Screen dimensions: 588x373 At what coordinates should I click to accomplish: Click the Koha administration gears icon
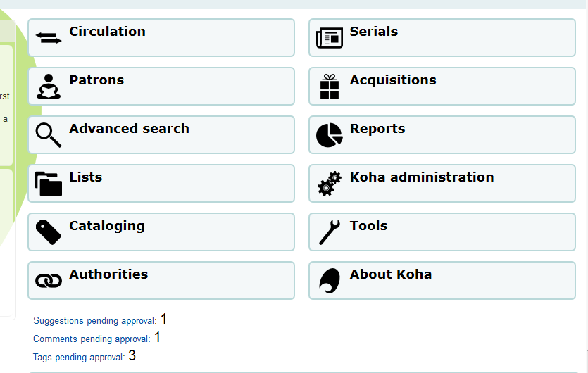[x=330, y=184]
